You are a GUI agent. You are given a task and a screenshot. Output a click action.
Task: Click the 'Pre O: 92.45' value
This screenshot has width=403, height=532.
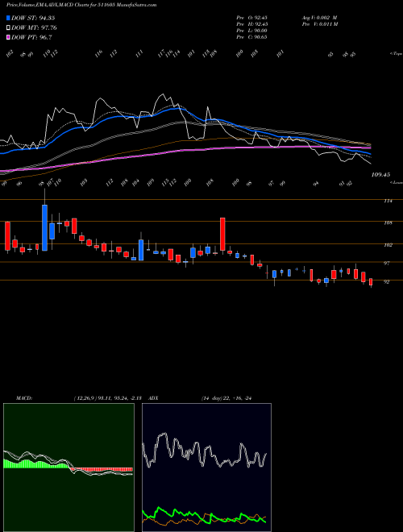click(251, 17)
